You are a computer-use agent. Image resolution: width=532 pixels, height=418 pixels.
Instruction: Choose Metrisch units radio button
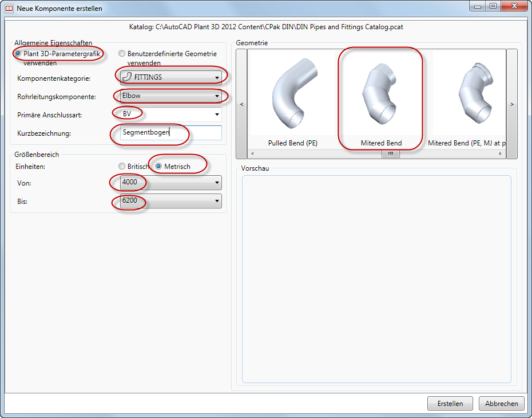[x=158, y=167]
